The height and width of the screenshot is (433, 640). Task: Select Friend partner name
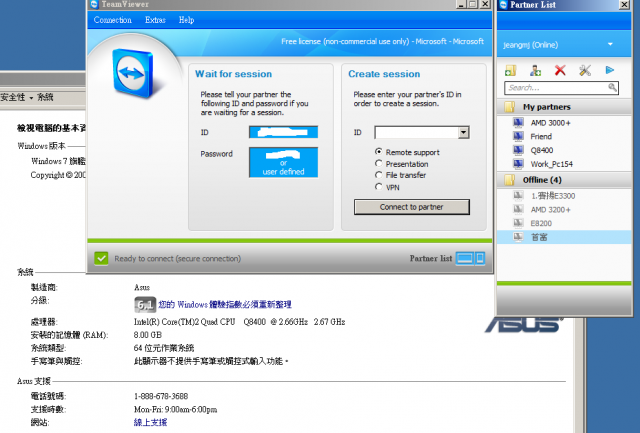coord(541,137)
